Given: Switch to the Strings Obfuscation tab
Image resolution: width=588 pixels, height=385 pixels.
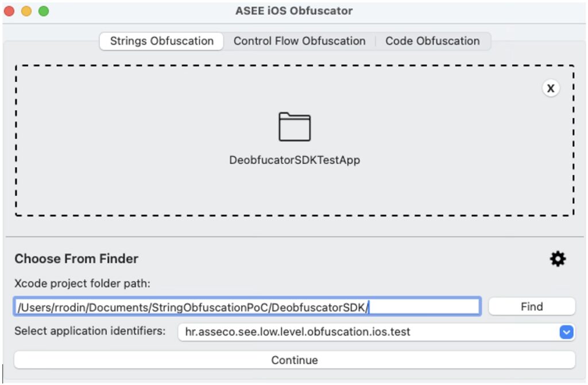Looking at the screenshot, I should pyautogui.click(x=161, y=41).
